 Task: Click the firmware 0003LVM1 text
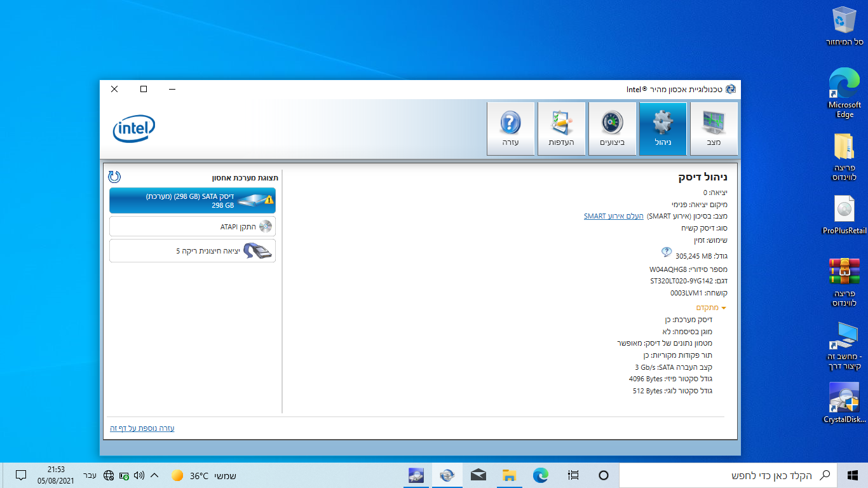tap(686, 293)
